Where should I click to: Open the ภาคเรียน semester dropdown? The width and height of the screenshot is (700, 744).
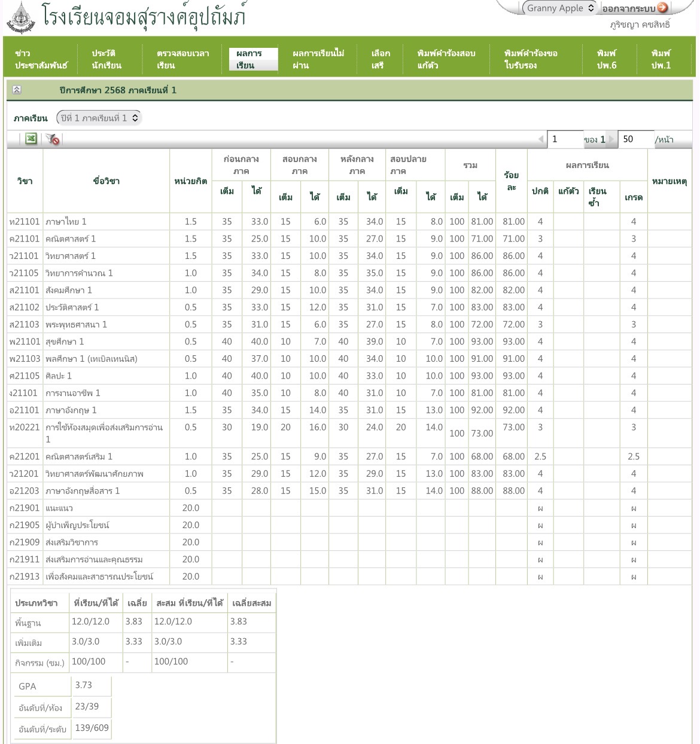coord(99,118)
